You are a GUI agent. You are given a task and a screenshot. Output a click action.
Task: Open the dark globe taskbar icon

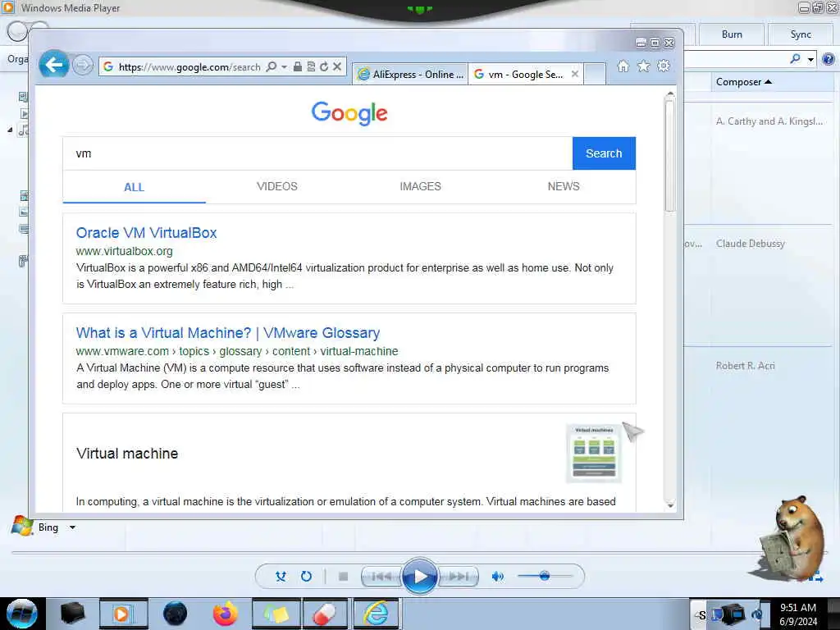tap(175, 614)
